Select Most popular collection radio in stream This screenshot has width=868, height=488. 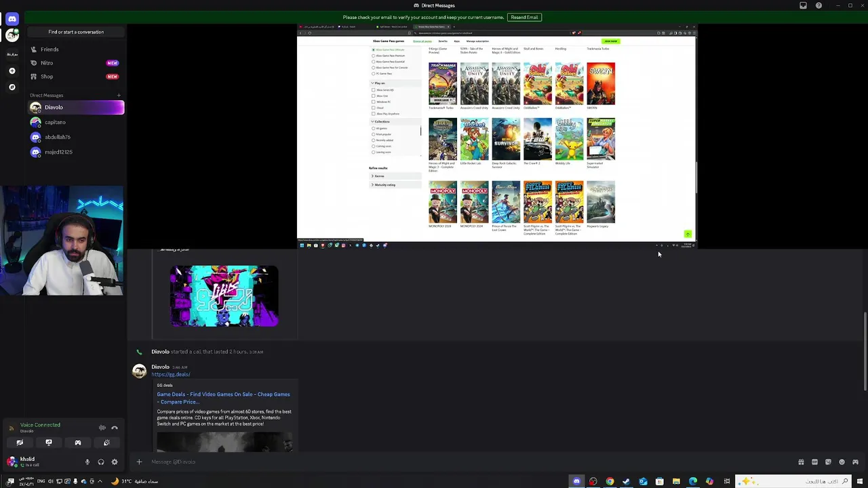pyautogui.click(x=374, y=134)
